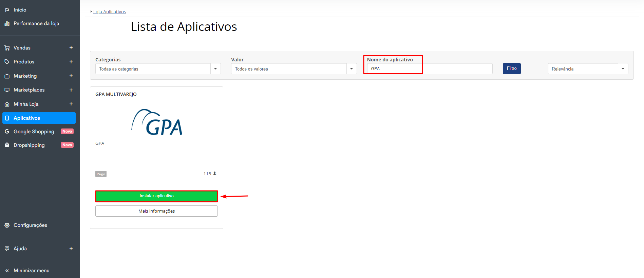This screenshot has height=278, width=644.
Task: Expand the Produtos submenu plus sign
Action: click(x=71, y=62)
